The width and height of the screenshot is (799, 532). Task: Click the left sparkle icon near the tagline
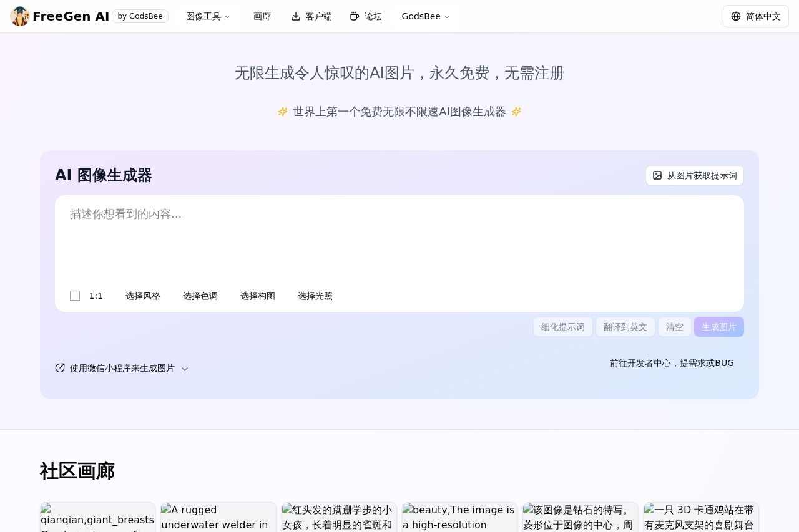pyautogui.click(x=283, y=112)
